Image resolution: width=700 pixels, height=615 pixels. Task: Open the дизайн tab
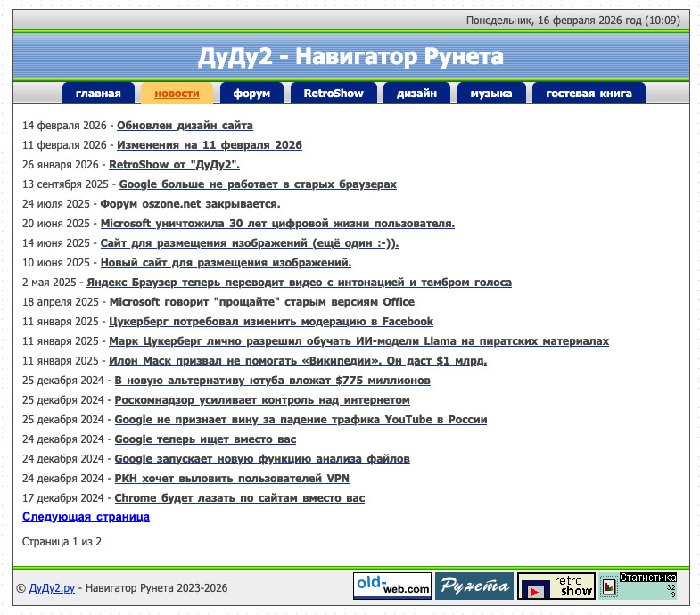coord(416,94)
